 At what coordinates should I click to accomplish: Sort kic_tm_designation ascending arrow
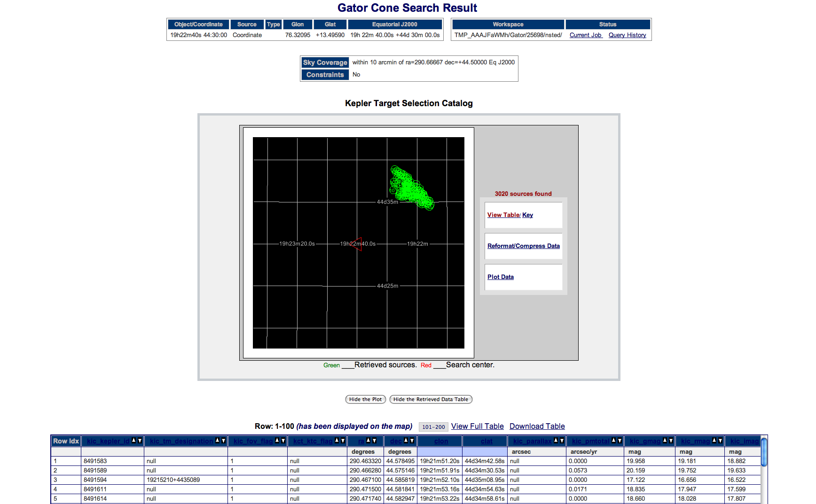click(x=217, y=441)
